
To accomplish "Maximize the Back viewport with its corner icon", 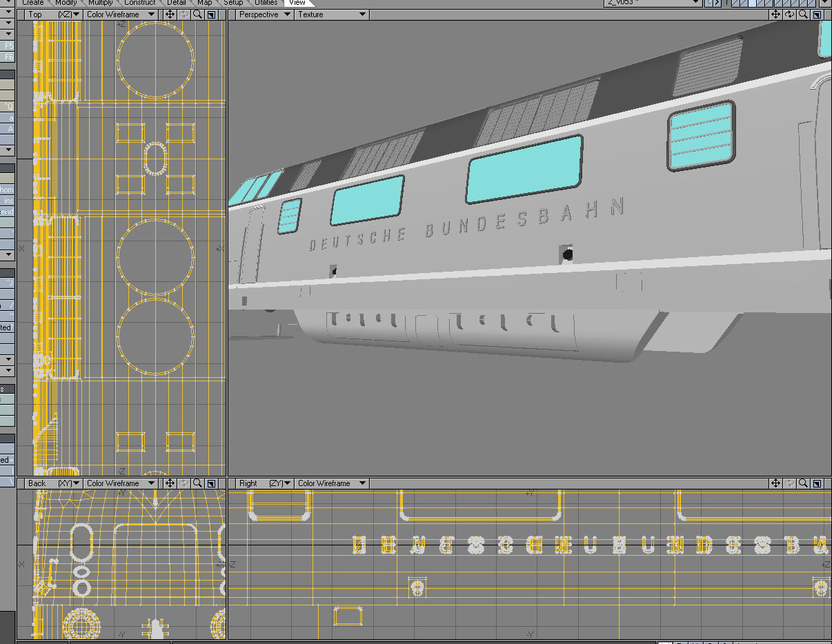I will 211,483.
